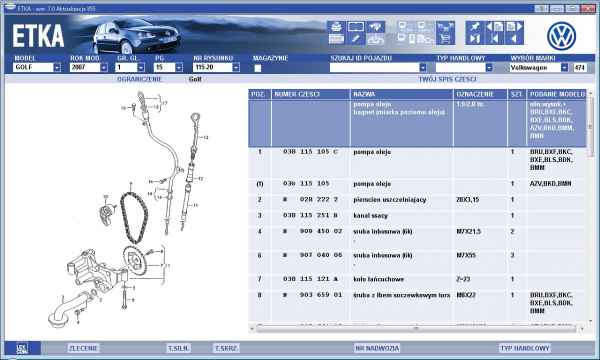
Task: Open the ZLECENIE tab at bottom
Action: click(83, 348)
